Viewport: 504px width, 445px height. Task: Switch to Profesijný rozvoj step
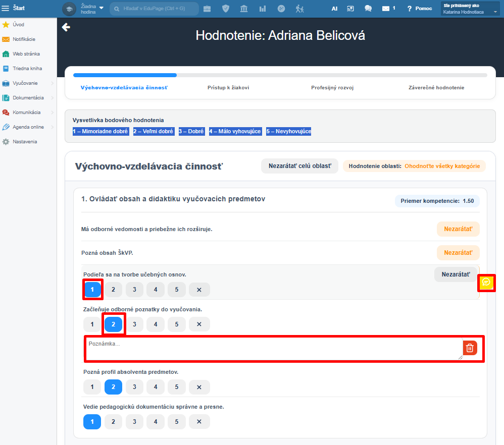tap(332, 88)
